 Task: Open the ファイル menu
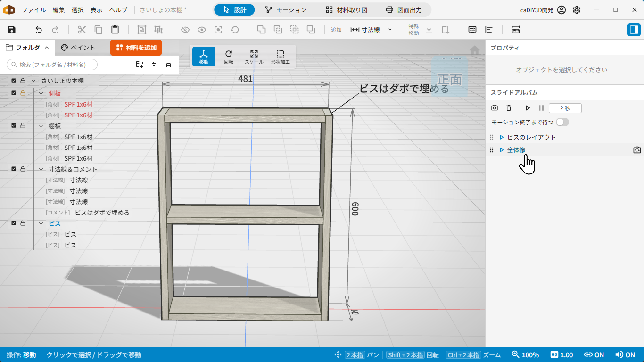(x=34, y=10)
